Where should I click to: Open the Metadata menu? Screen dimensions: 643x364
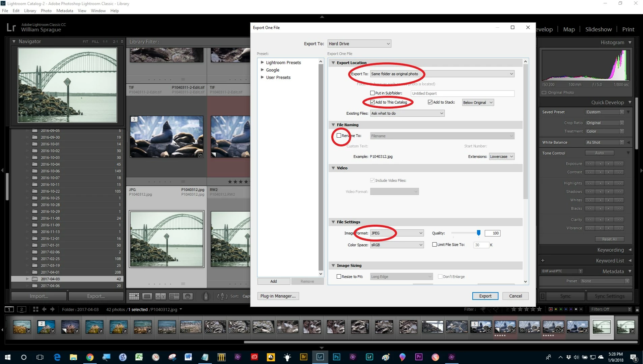[x=64, y=11]
